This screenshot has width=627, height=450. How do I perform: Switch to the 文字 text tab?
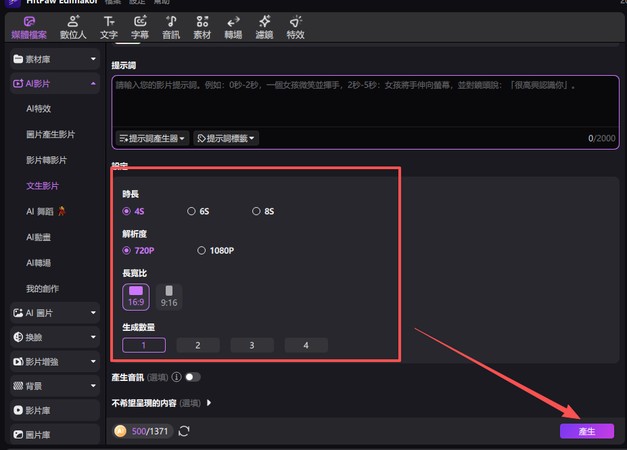109,28
